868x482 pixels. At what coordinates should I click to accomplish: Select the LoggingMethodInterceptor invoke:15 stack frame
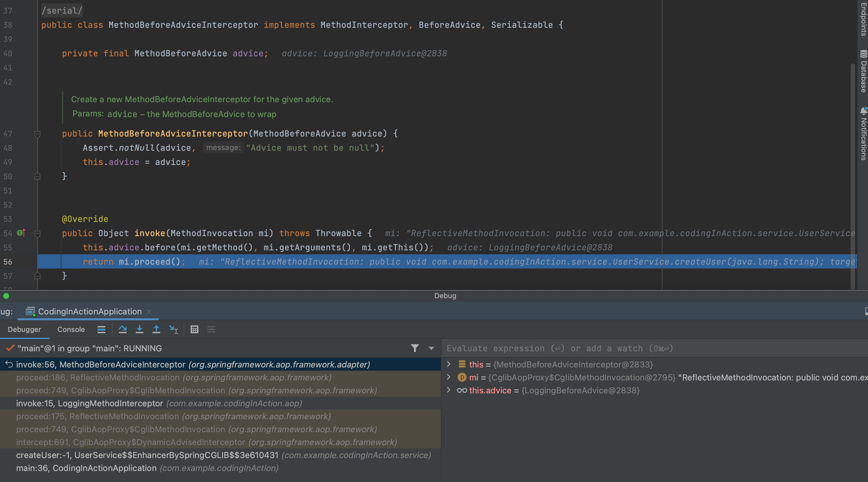coord(90,403)
